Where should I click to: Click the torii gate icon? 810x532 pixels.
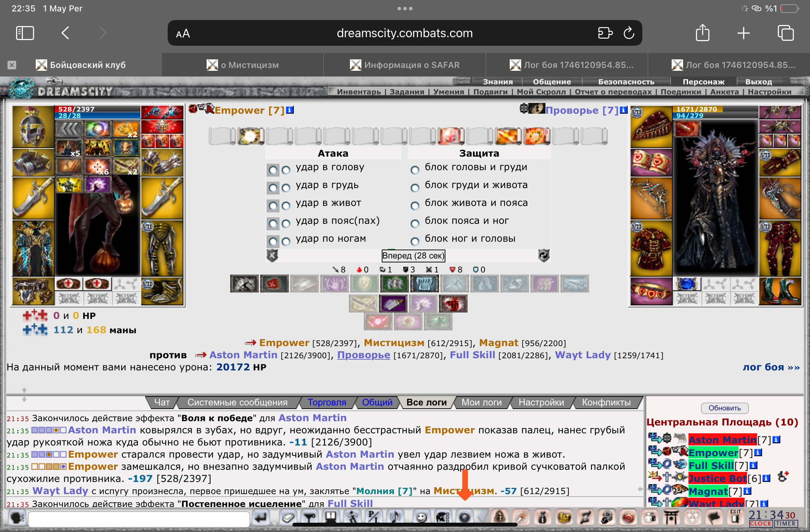pos(671,517)
